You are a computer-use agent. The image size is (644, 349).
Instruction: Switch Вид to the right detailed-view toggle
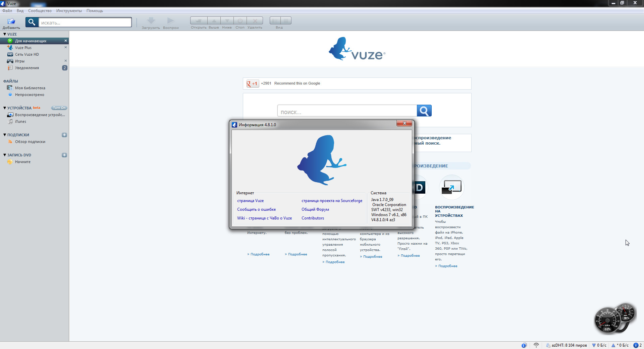coord(286,20)
